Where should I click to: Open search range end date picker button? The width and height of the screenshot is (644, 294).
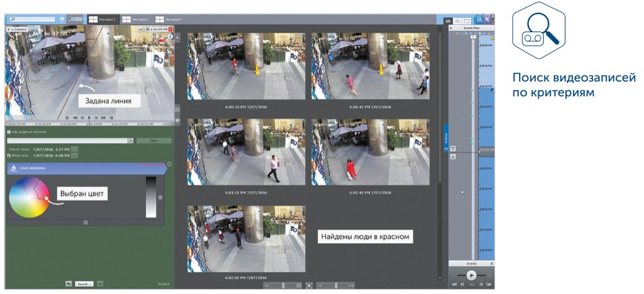[x=74, y=156]
